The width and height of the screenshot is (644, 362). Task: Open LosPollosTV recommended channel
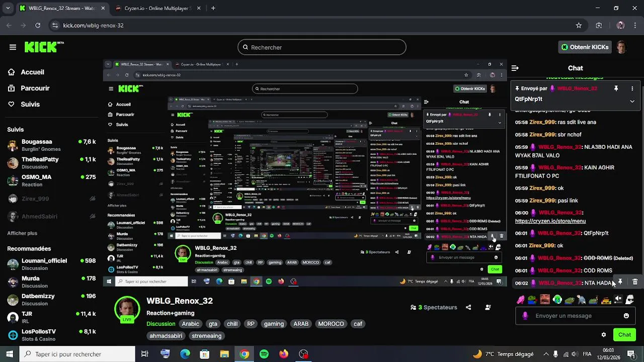pos(51,334)
